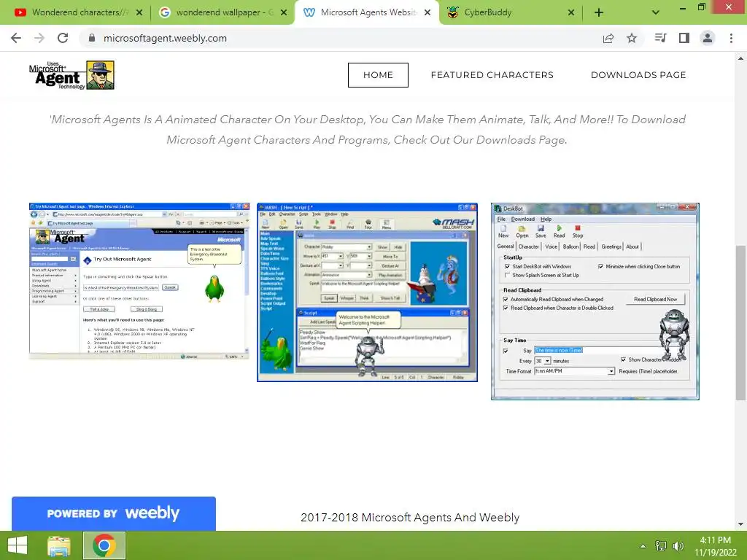
Task: Close the Wonderend characters tab
Action: (x=139, y=13)
